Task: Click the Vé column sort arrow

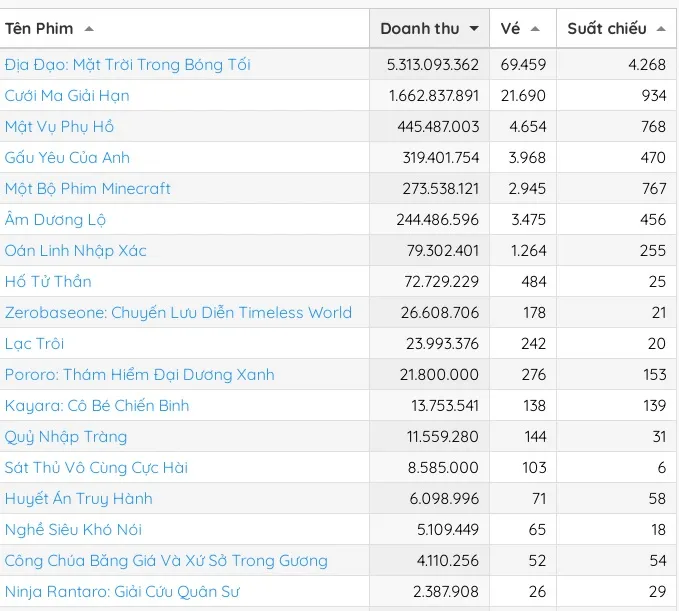Action: [x=535, y=29]
